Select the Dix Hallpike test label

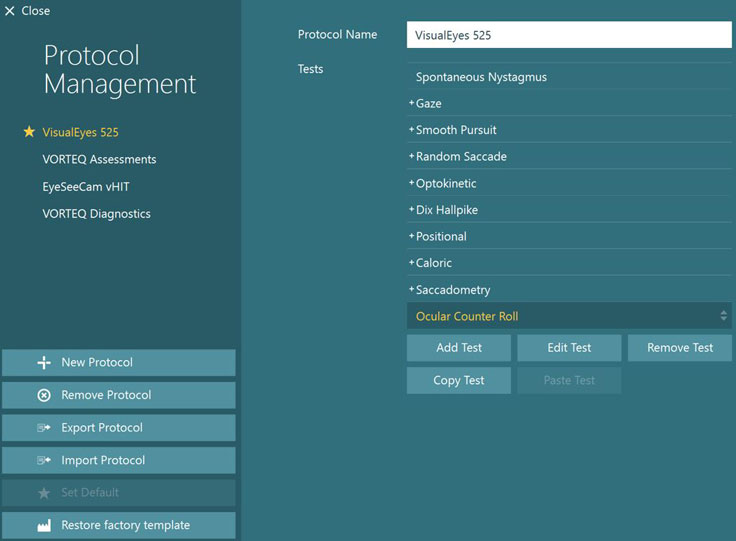pyautogui.click(x=447, y=210)
